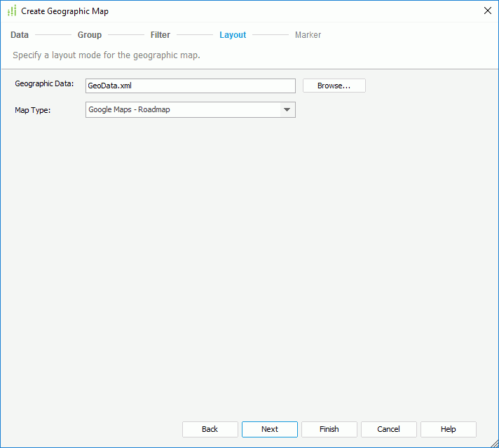Click the Geographic Data text field

(191, 86)
